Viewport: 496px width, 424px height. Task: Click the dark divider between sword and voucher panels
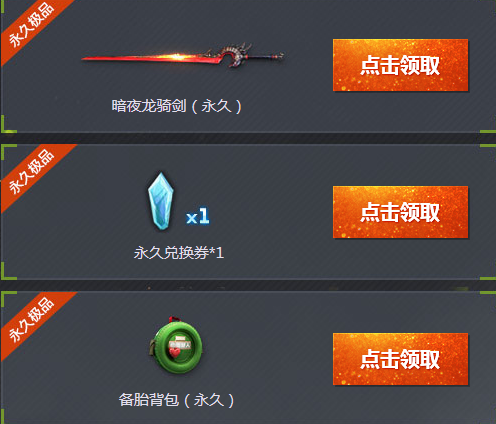tap(248, 138)
